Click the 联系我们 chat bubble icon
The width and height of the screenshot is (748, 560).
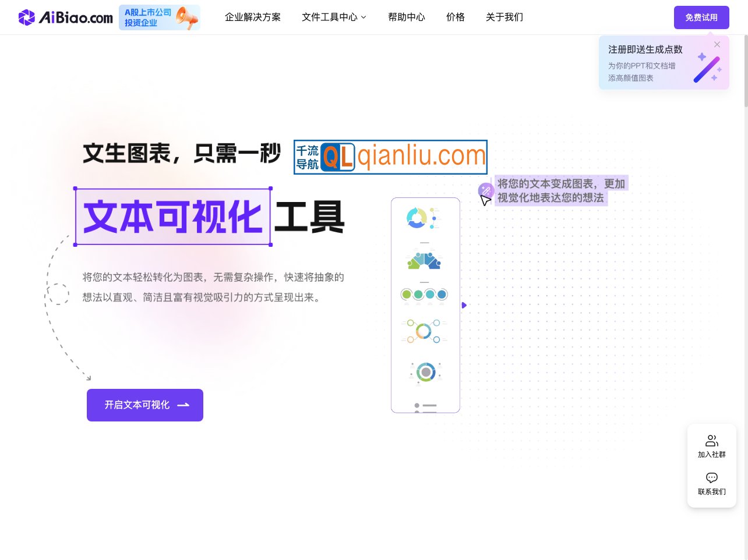click(712, 478)
